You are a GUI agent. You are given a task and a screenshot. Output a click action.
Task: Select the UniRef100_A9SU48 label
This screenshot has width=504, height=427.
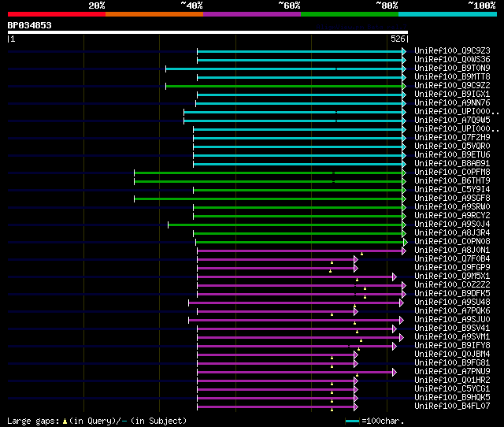(x=452, y=303)
